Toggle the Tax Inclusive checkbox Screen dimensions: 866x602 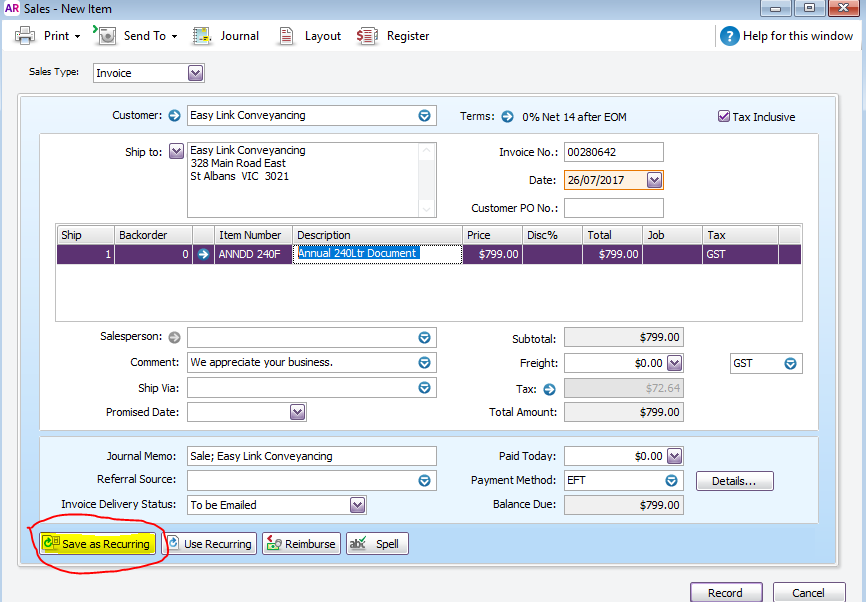click(x=724, y=116)
